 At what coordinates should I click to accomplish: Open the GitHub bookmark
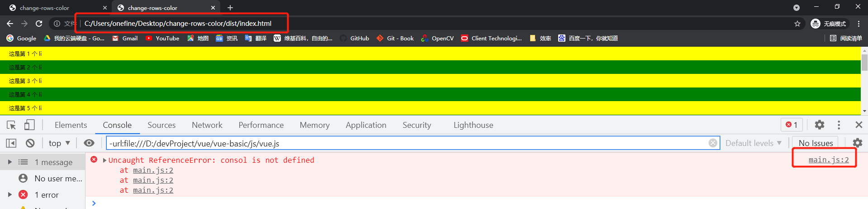tap(355, 39)
